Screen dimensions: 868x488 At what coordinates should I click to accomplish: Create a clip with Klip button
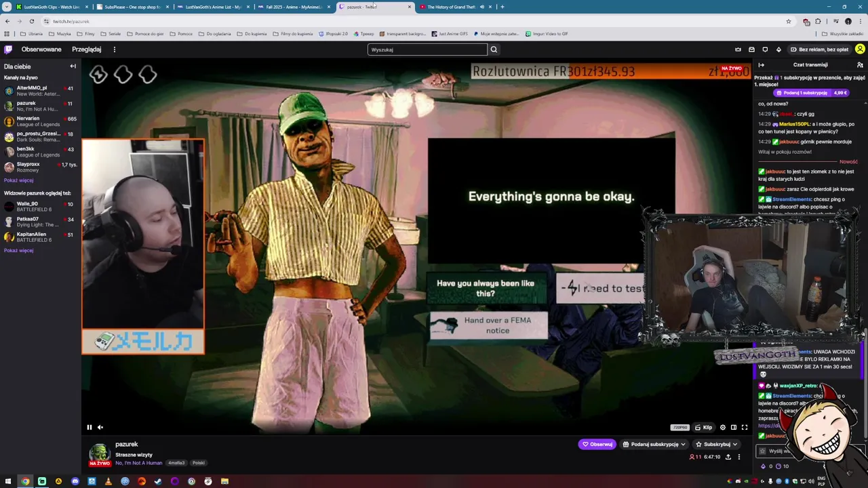(x=704, y=428)
